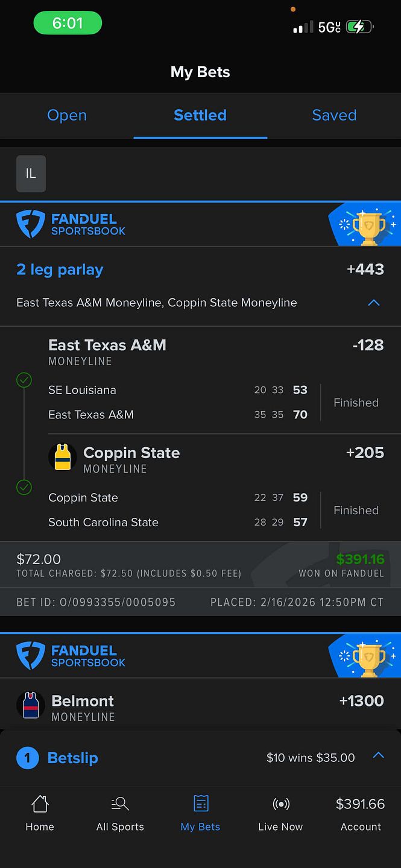Collapse the 2 leg parlay details chevron
Viewport: 401px width, 868px height.
pos(374,303)
